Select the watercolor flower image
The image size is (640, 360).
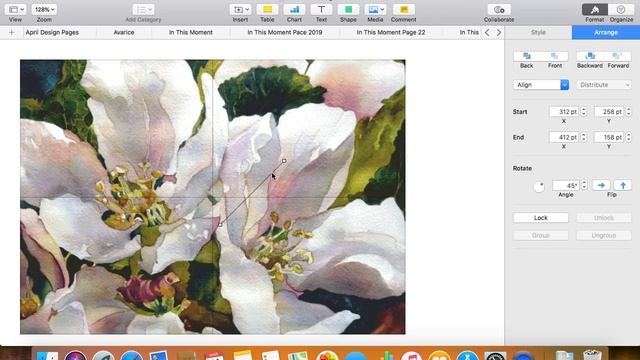point(213,197)
